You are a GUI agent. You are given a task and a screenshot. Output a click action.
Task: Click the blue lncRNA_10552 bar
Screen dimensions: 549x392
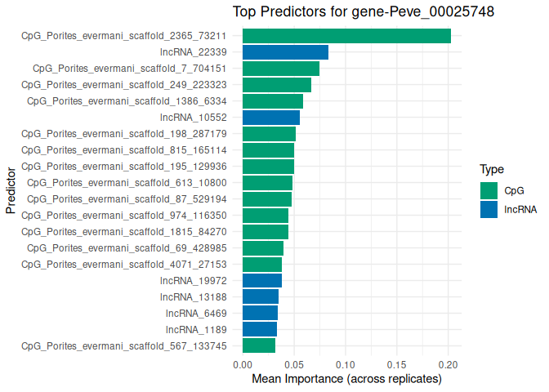271,118
